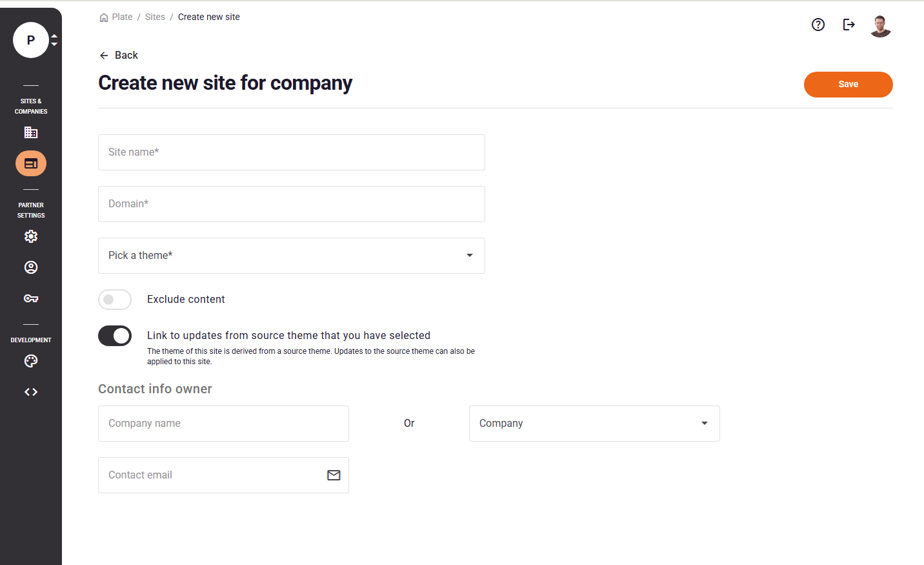Navigate to Plate in the breadcrumb
Image resolution: width=924 pixels, height=565 pixels.
click(121, 17)
